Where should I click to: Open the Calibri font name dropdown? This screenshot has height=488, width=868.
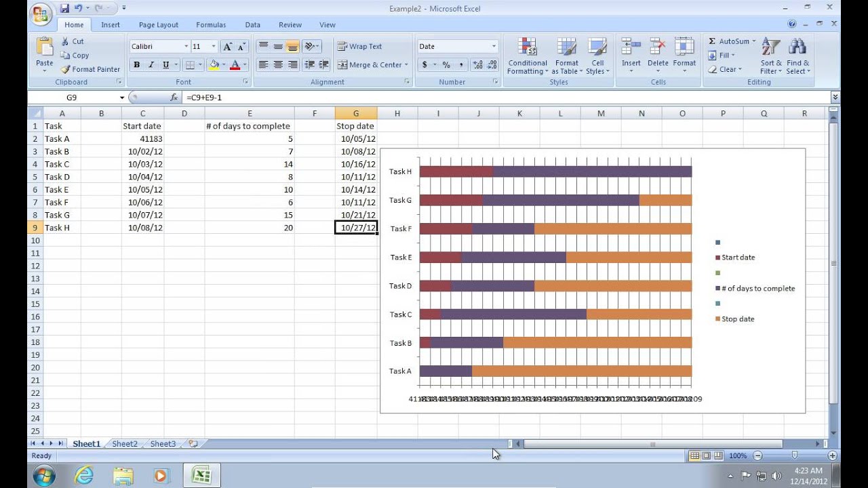pyautogui.click(x=186, y=47)
